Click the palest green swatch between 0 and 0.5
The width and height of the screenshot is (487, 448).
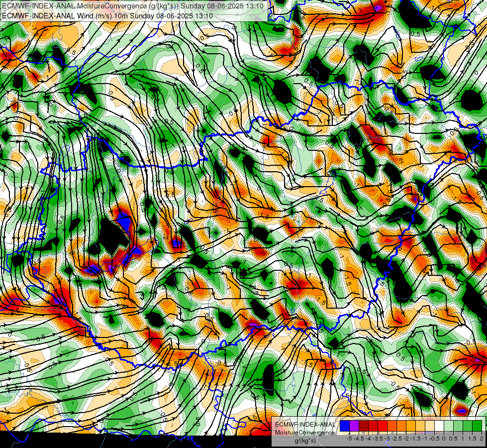(x=449, y=426)
